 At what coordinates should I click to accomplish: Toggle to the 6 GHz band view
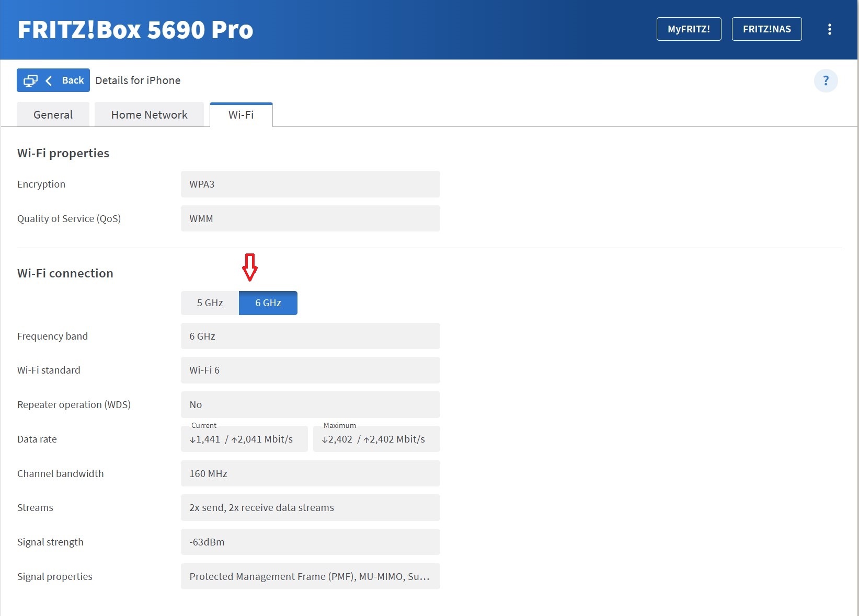[x=268, y=303]
